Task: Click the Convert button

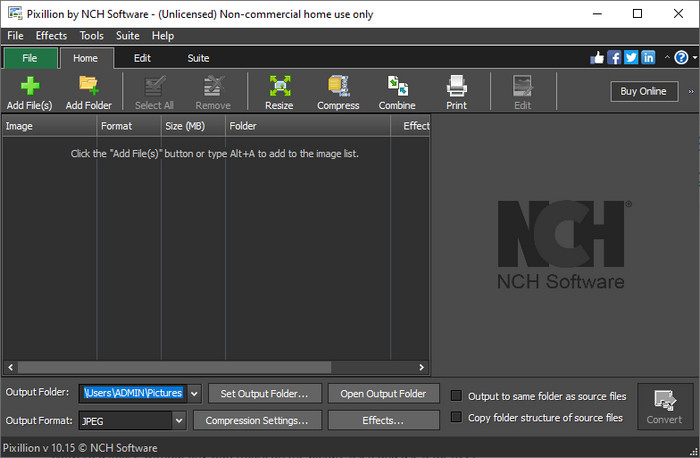Action: (665, 407)
